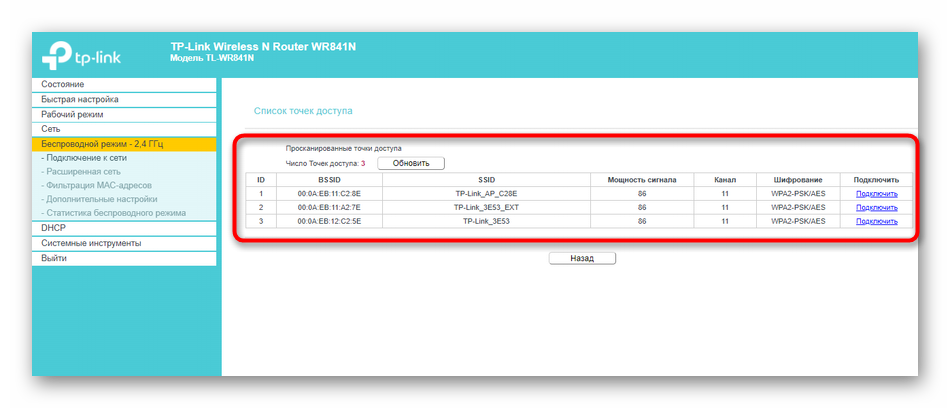Viewport: 950px width, 408px height.
Task: View Статистика беспроводного режима
Action: point(113,213)
